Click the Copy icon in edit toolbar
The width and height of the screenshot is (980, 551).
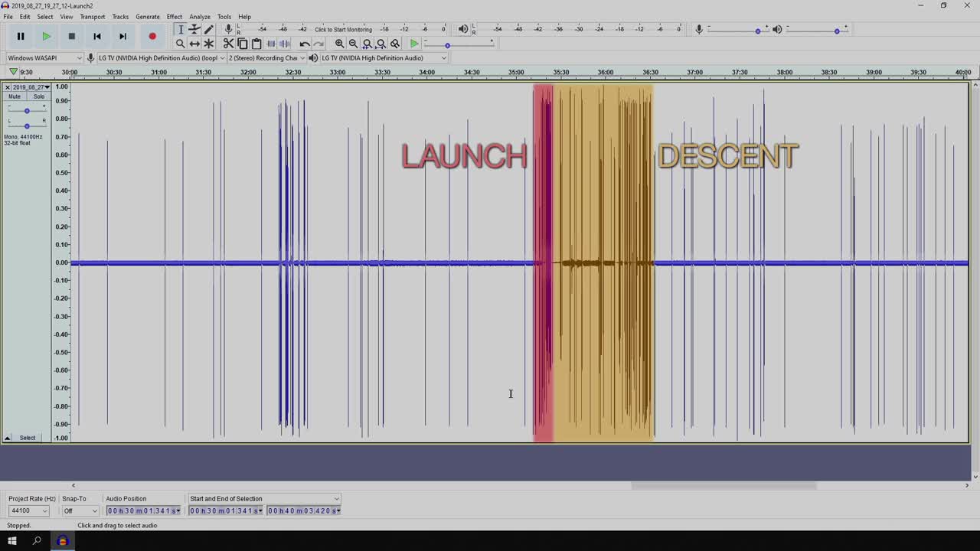point(242,44)
